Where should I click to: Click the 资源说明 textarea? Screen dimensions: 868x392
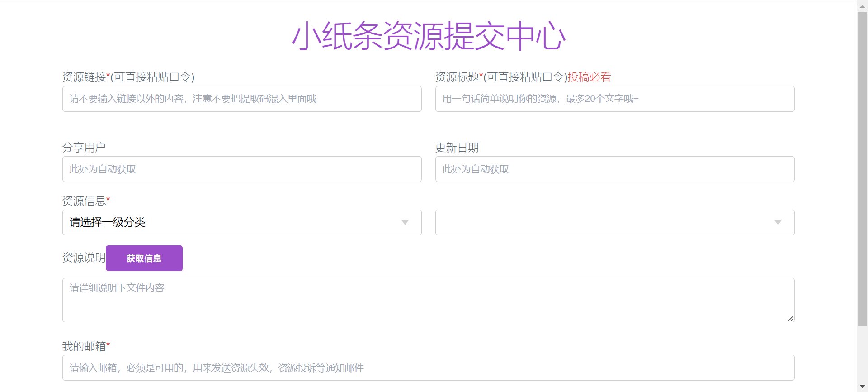[x=428, y=300]
